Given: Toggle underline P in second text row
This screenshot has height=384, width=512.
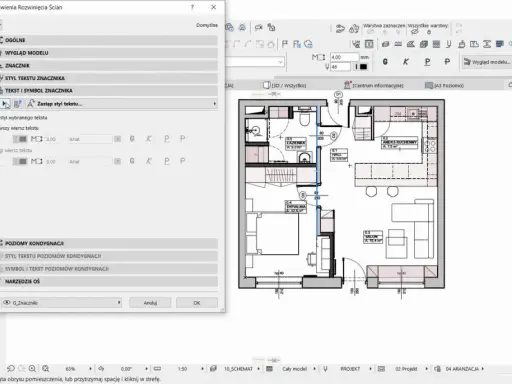Looking at the screenshot, I should point(167,161).
